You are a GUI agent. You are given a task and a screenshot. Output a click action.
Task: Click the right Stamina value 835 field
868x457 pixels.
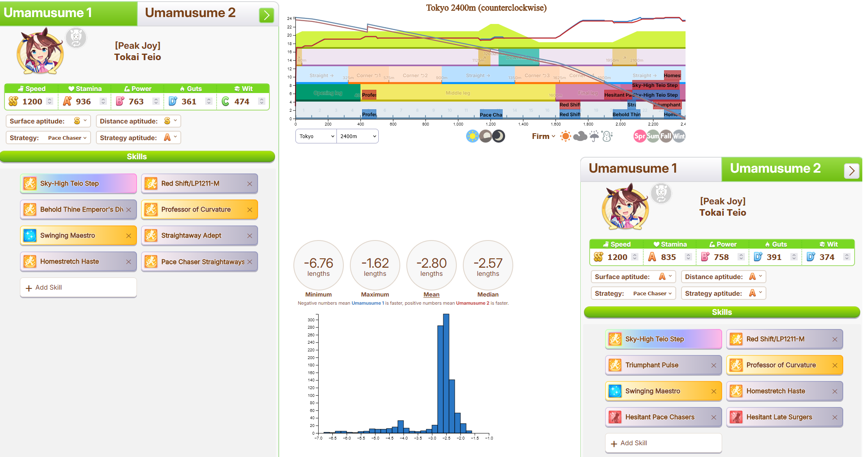tap(668, 257)
